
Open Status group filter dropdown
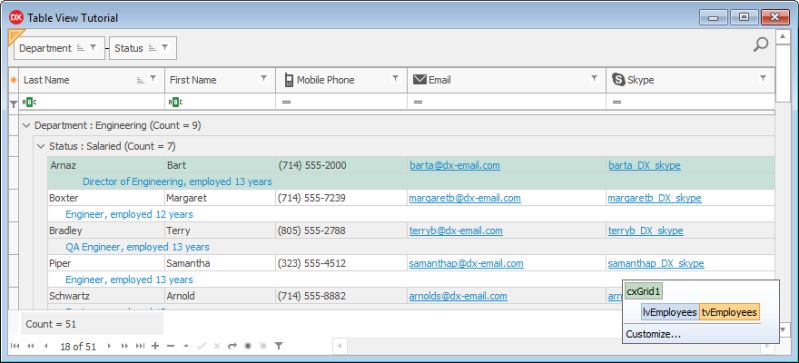pos(165,47)
